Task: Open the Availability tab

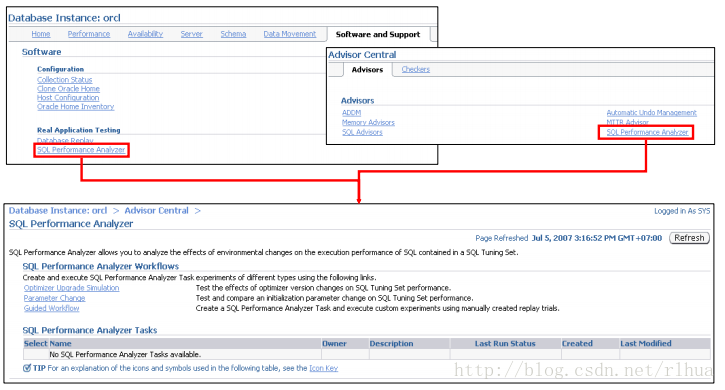Action: tap(145, 34)
